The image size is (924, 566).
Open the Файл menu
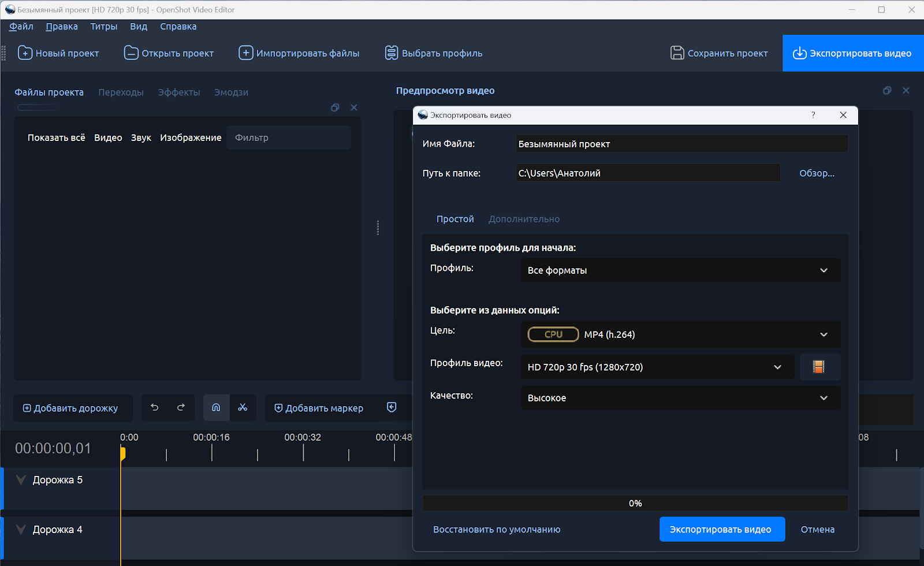point(21,27)
